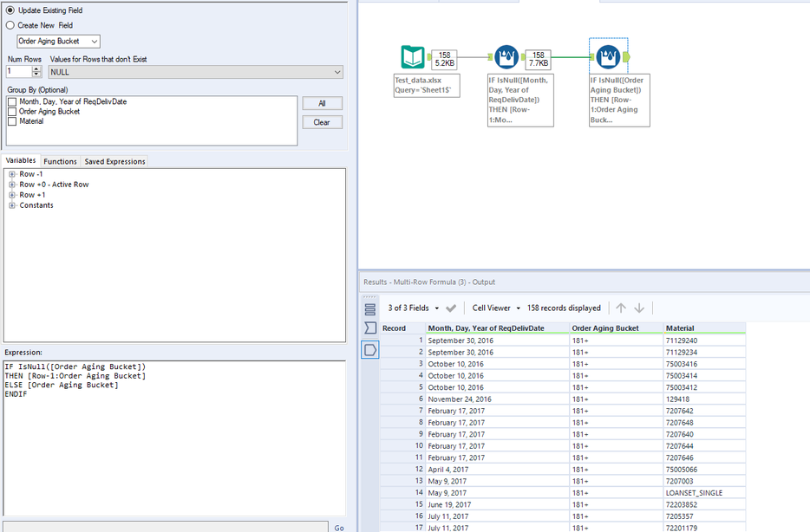Select the first Multi-Row Formula tool on the canvas

point(506,57)
